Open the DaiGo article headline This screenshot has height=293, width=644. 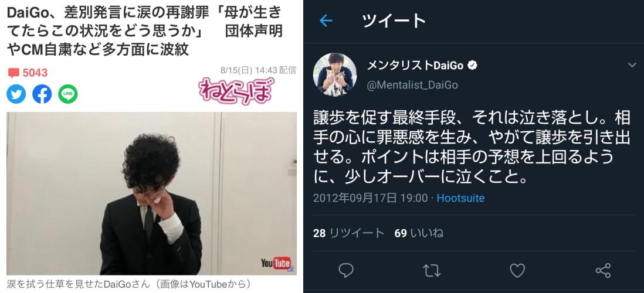tap(145, 31)
